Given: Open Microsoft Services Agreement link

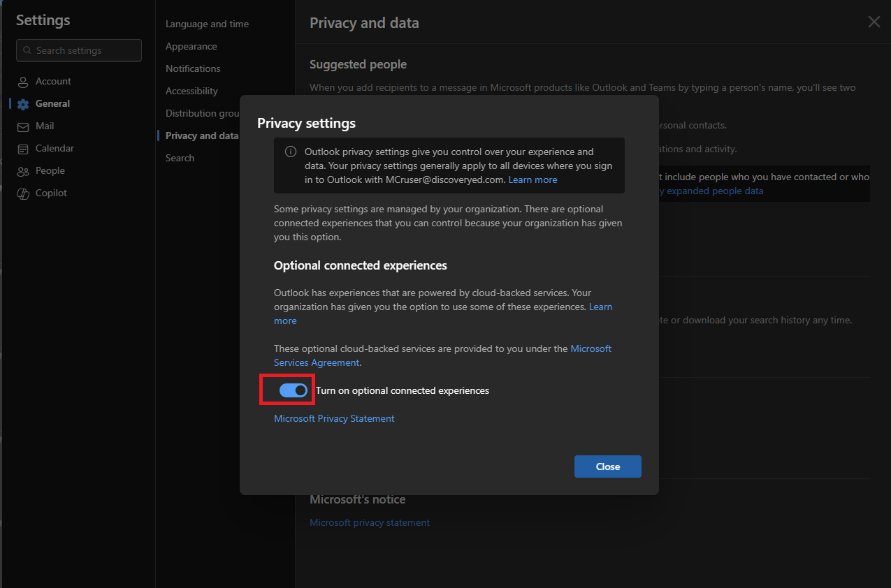Looking at the screenshot, I should coord(443,355).
